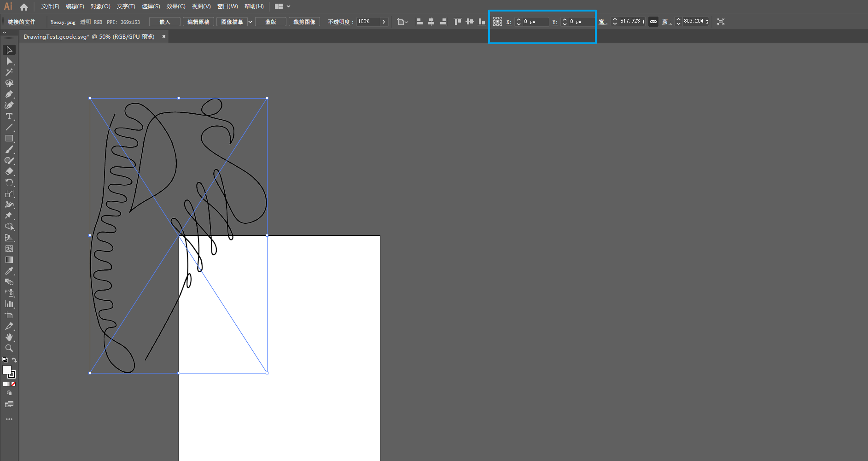Choose the Slice tool
The width and height of the screenshot is (868, 461).
tap(9, 326)
